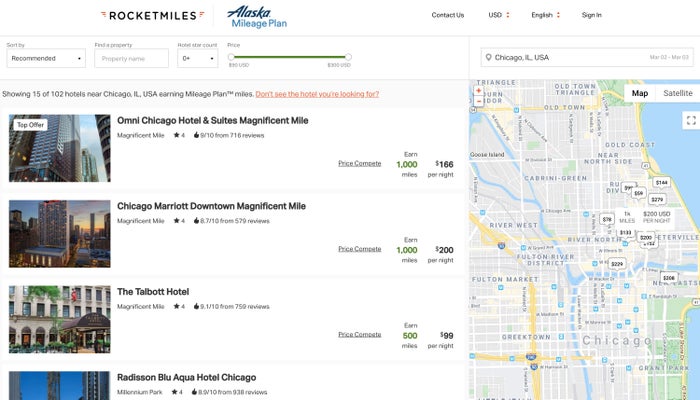Toggle fullscreen map view icon
The height and width of the screenshot is (400, 700).
coord(691,120)
